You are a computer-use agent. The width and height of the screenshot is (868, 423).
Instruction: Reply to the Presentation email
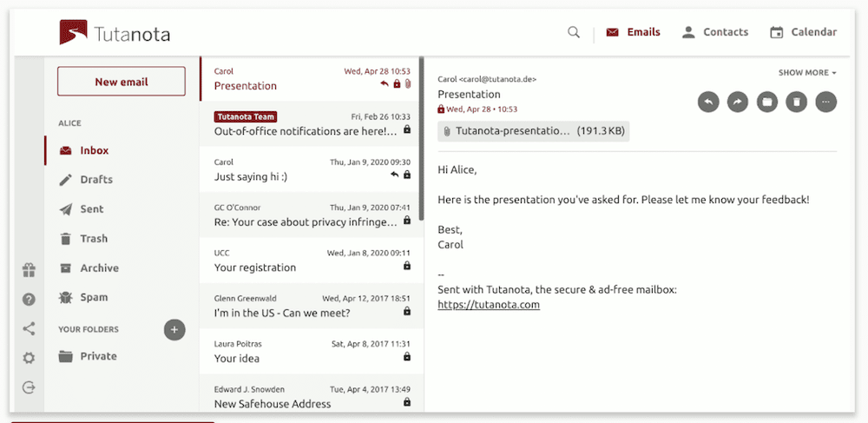[x=708, y=102]
